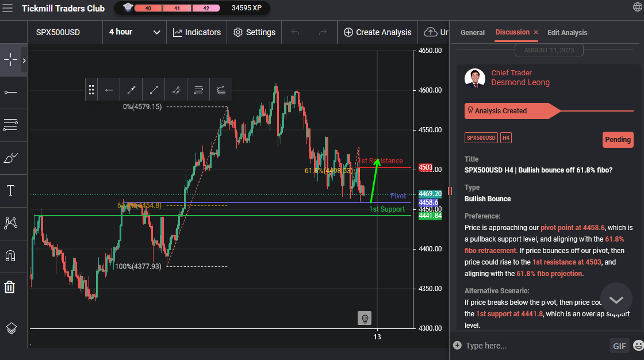Pick the arrow trend line in floating toolbar
This screenshot has width=644, height=360.
tap(132, 90)
